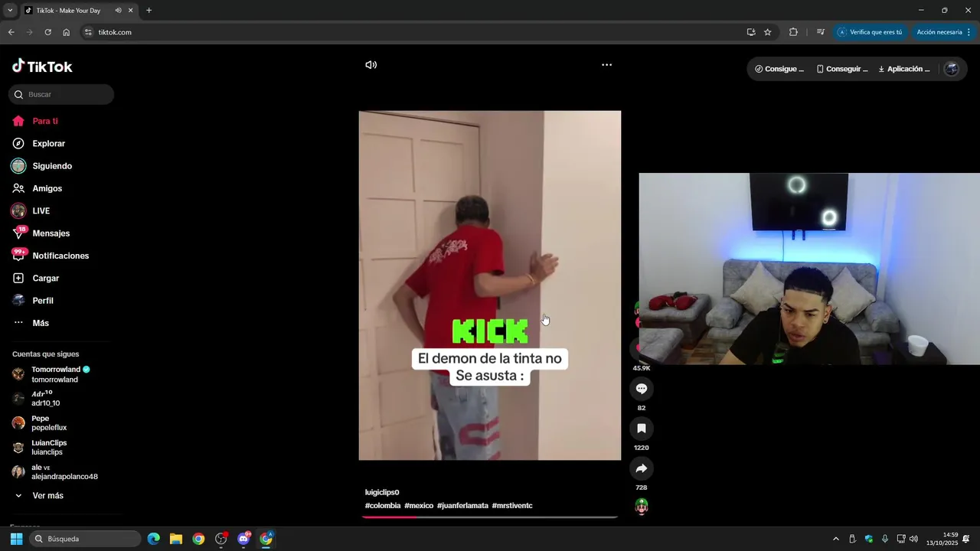980x551 pixels.
Task: Open a new browser tab
Action: coord(149,11)
